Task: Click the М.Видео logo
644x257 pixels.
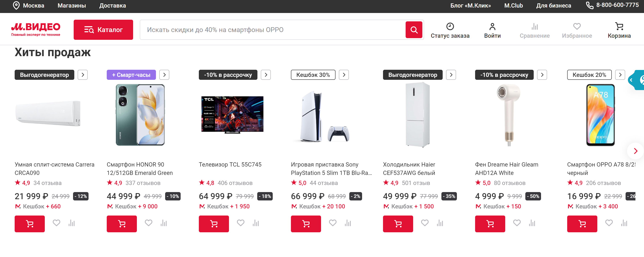Action: pos(36,29)
